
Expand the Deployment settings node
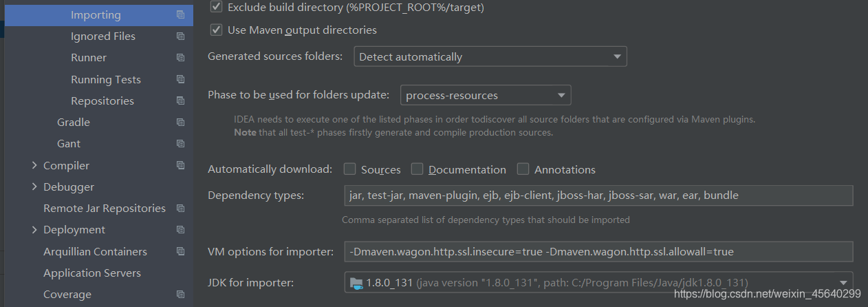click(x=34, y=229)
